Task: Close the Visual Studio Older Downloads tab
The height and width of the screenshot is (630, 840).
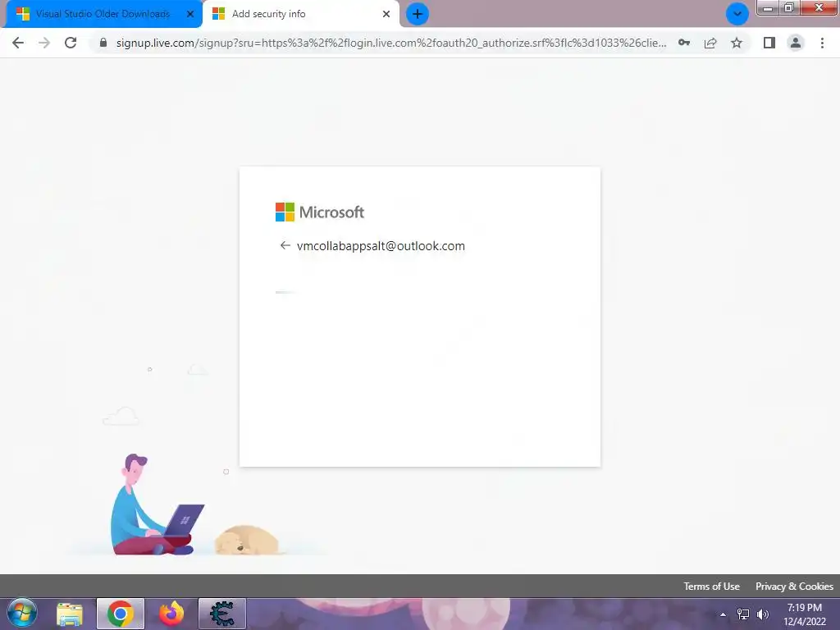Action: (190, 14)
